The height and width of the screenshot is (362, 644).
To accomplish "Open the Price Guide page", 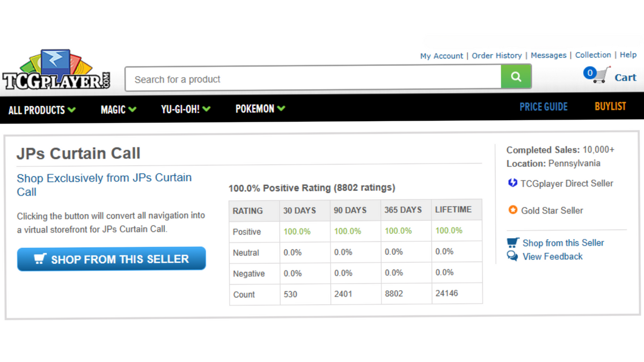I will click(x=543, y=107).
